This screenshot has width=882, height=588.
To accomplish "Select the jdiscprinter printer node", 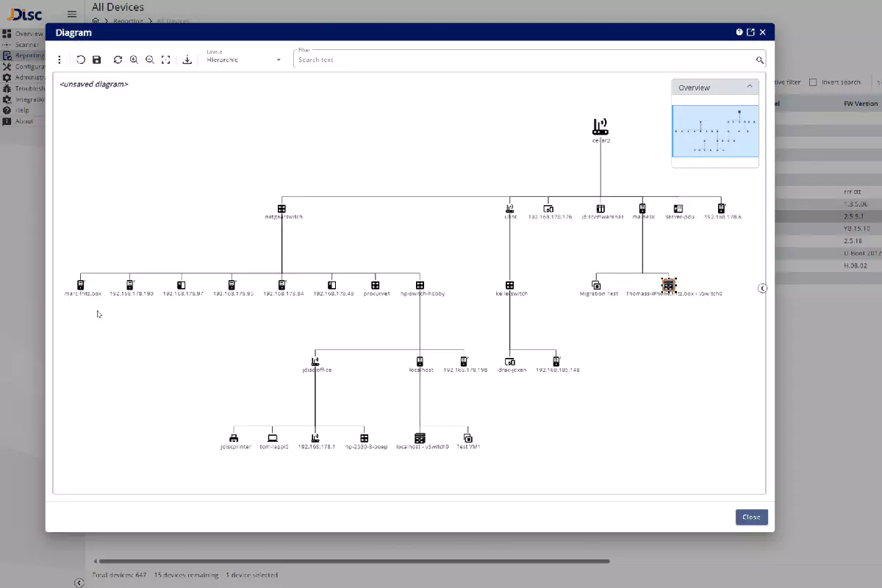I will pyautogui.click(x=234, y=438).
